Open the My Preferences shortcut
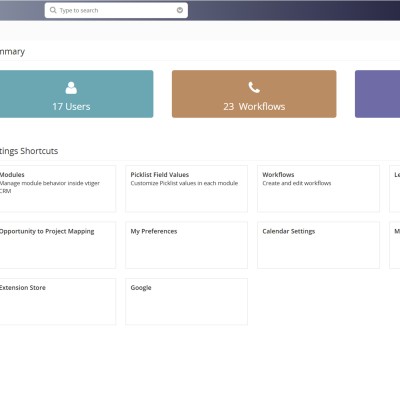The height and width of the screenshot is (400, 400). [x=186, y=245]
